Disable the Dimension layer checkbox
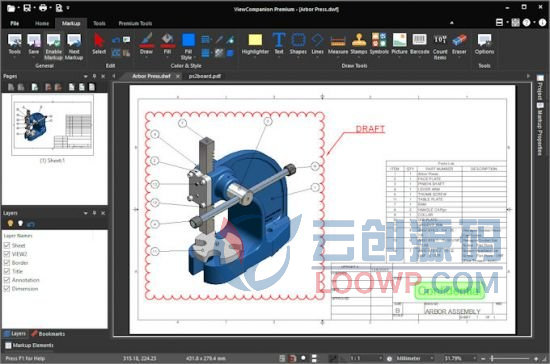 coord(7,289)
